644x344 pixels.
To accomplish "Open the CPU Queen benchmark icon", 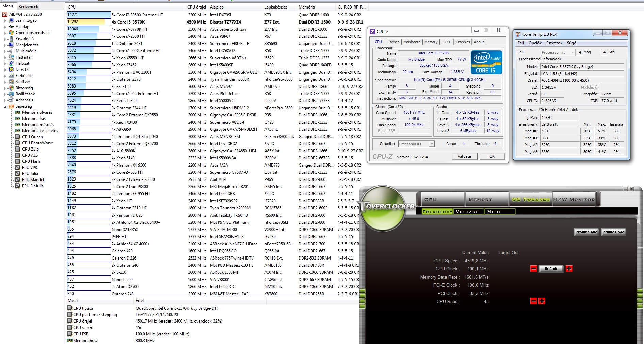I will (x=18, y=137).
